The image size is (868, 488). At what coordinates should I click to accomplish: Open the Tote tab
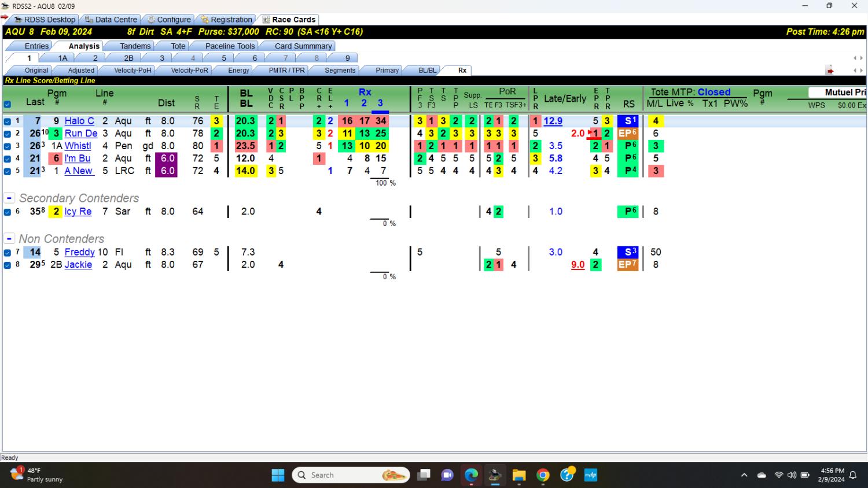point(178,46)
